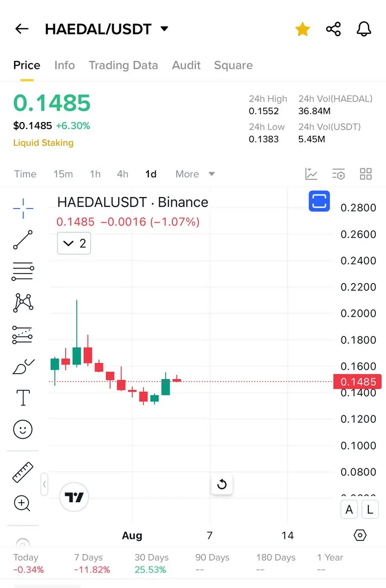Click the HAEDALUSDT · Binance chart title
Viewport: 386px width, 588px height.
(133, 202)
